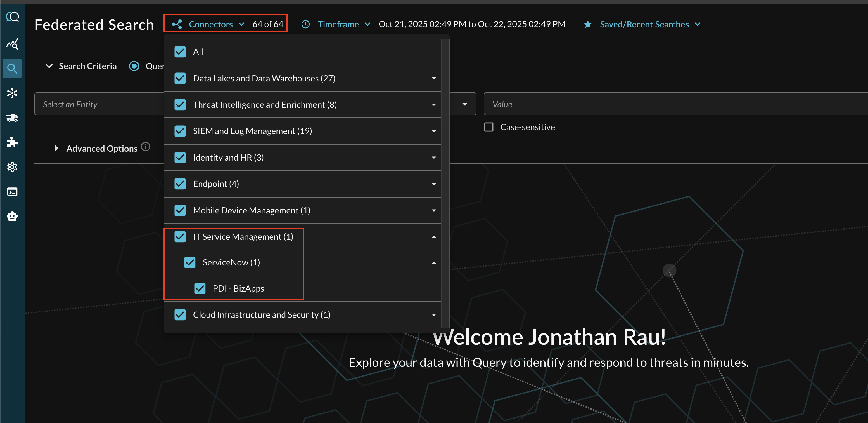
Task: Close the Connectors dropdown menu
Action: pos(211,24)
